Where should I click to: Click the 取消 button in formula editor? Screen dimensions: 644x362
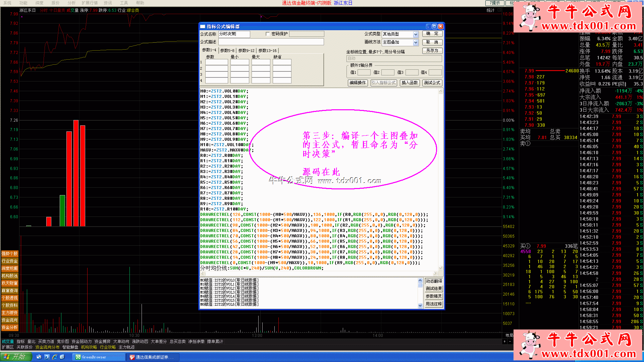coord(432,42)
